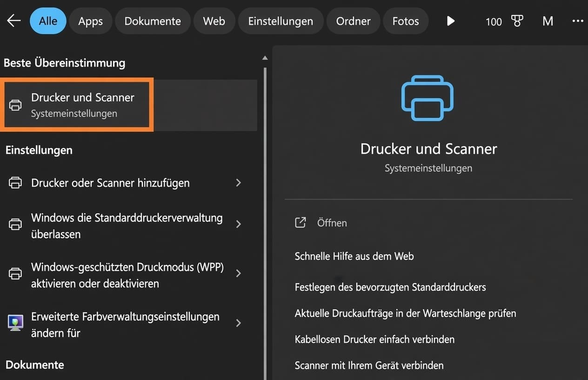Switch to the Apps filter tab

click(90, 21)
